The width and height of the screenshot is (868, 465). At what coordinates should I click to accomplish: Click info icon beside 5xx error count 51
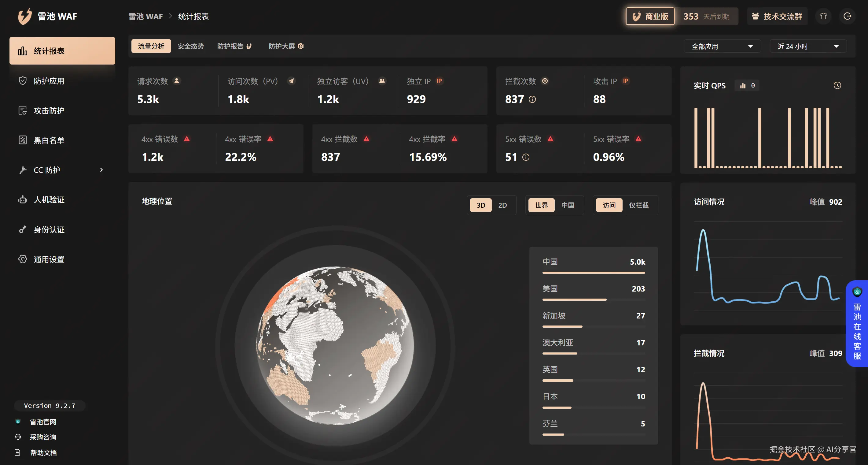coord(526,157)
